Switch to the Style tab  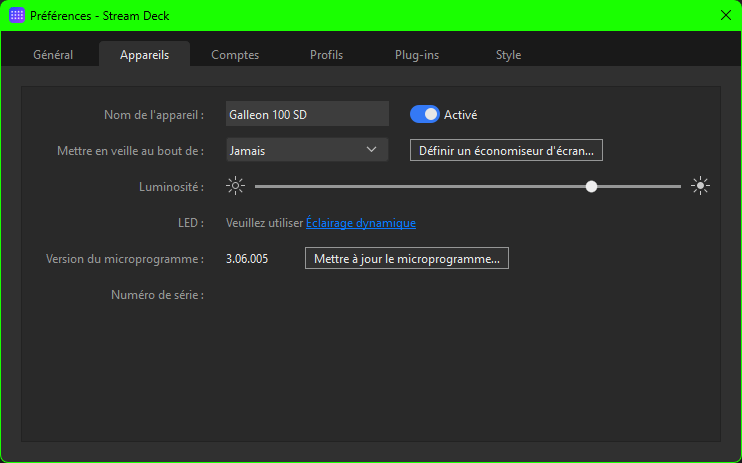(508, 55)
